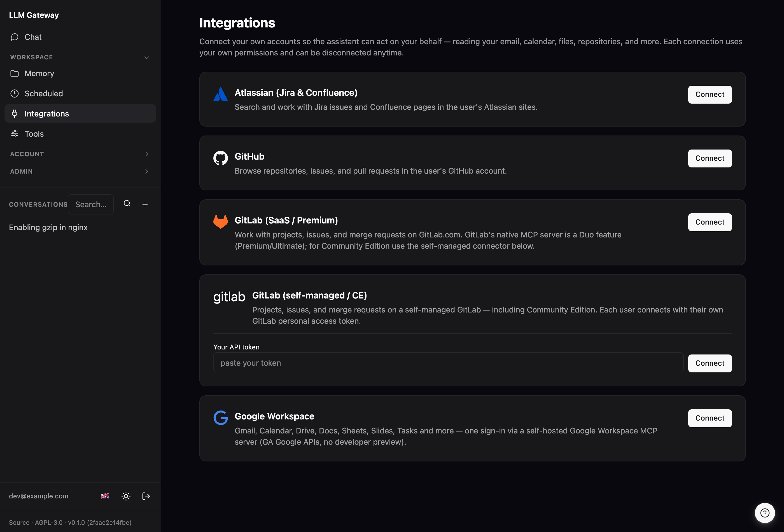The height and width of the screenshot is (532, 784).
Task: Click the 'Google Workspace' card title
Action: [274, 416]
